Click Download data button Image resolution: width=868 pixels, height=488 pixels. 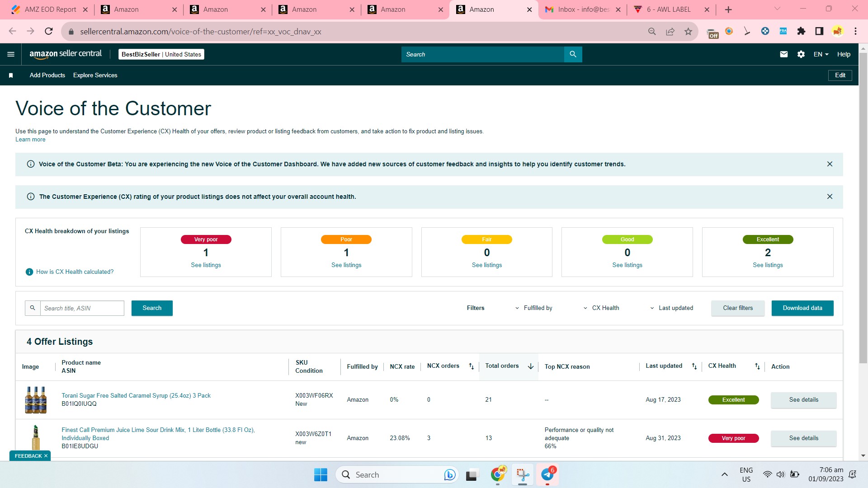802,308
